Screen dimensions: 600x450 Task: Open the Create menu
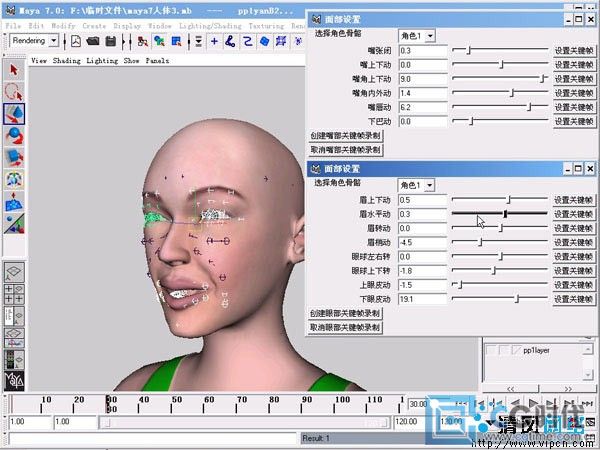94,26
